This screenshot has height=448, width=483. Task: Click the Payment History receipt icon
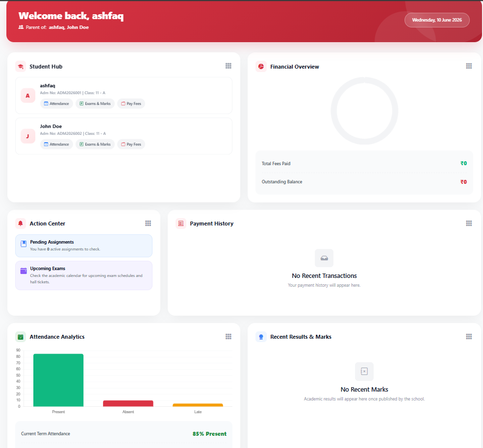coord(181,224)
